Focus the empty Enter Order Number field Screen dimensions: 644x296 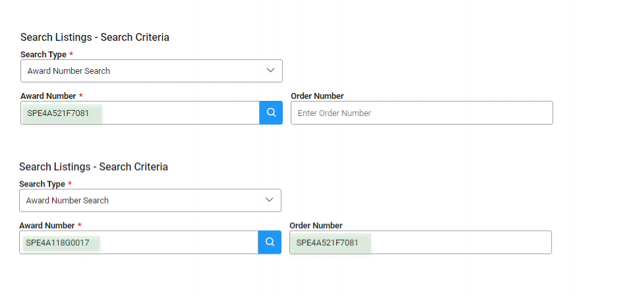[421, 113]
